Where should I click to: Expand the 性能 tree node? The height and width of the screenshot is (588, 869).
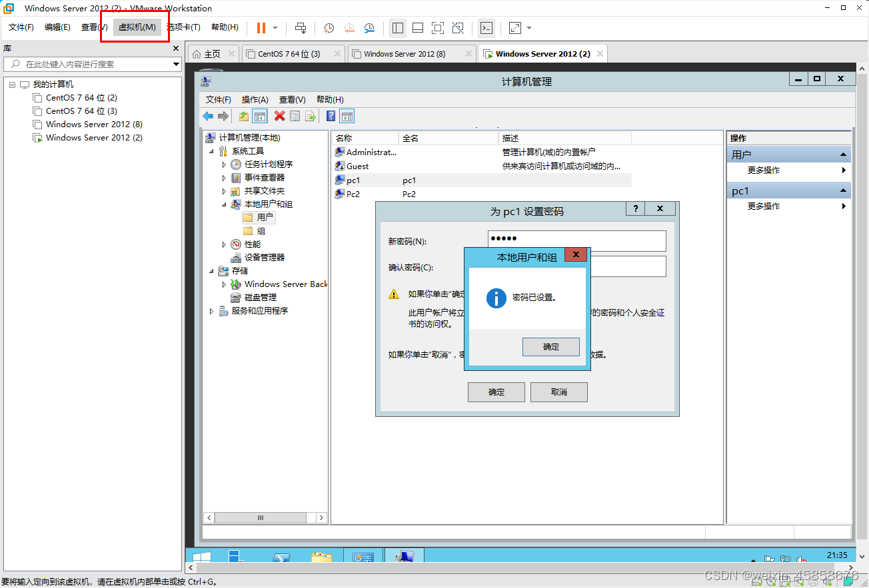pos(224,244)
